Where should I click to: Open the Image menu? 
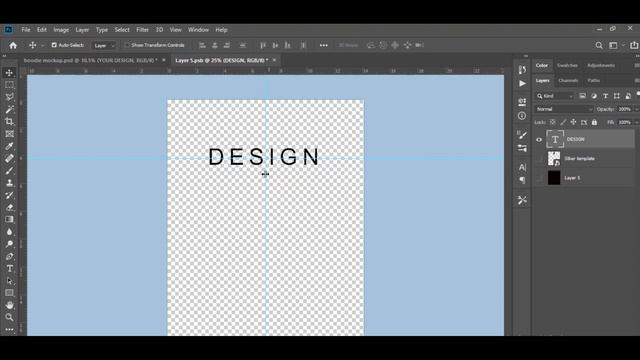61,30
